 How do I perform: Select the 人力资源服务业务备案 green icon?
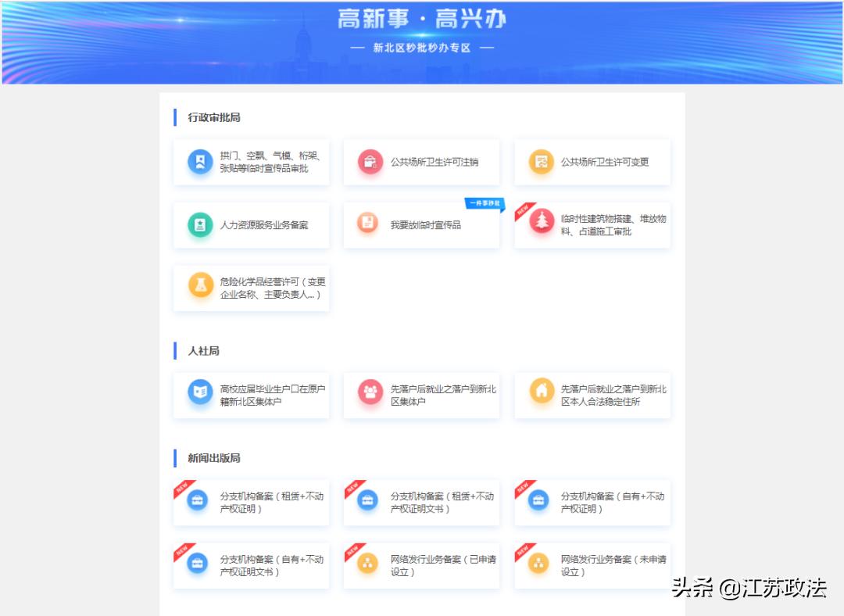click(201, 224)
